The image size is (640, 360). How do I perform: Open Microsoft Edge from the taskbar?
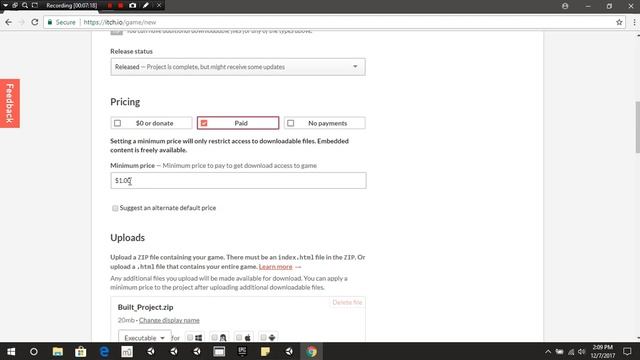[x=104, y=351]
